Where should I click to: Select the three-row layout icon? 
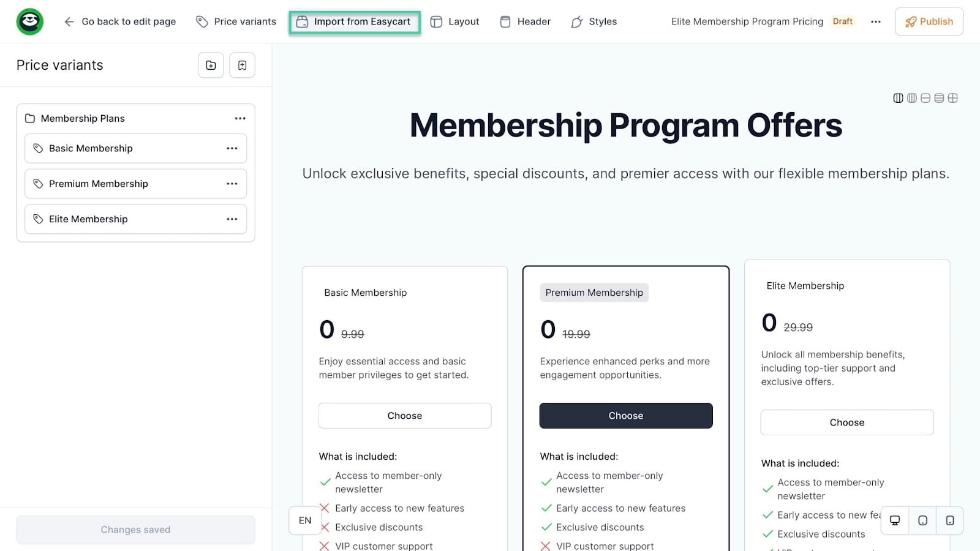[x=939, y=98]
